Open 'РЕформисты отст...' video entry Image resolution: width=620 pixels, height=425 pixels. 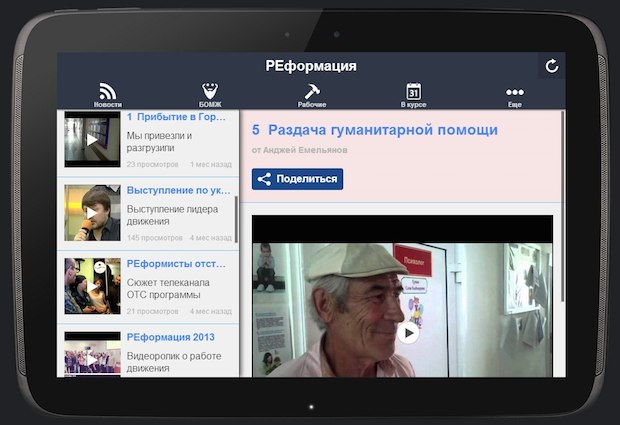(176, 264)
